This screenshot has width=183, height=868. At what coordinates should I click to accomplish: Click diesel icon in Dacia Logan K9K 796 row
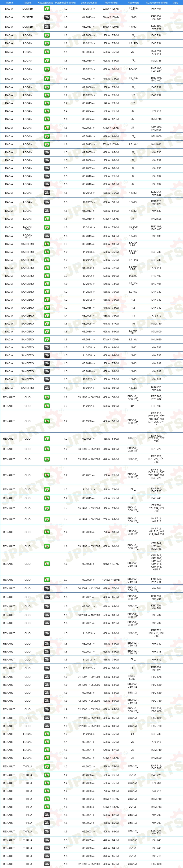coord(47,168)
